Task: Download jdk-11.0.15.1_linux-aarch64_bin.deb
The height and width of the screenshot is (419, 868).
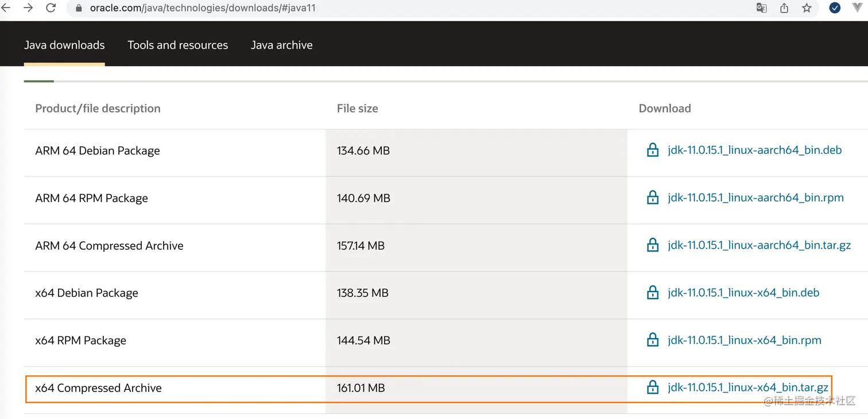Action: coord(754,150)
